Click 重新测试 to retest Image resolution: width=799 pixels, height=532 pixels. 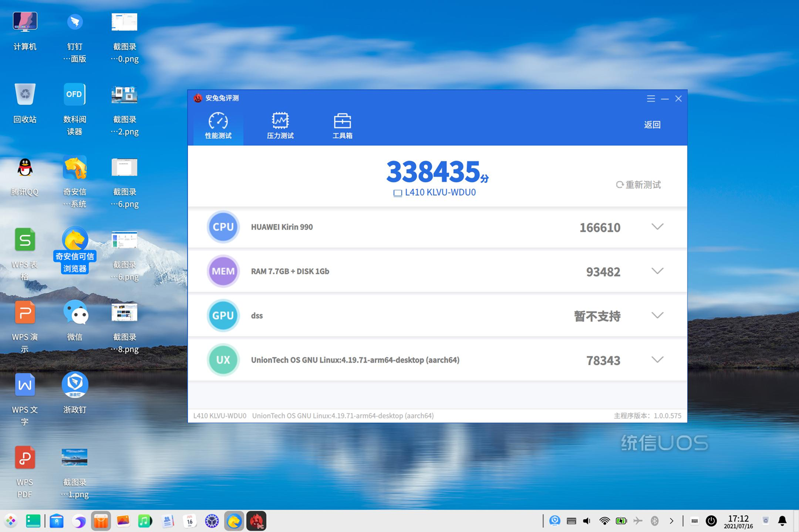point(639,185)
